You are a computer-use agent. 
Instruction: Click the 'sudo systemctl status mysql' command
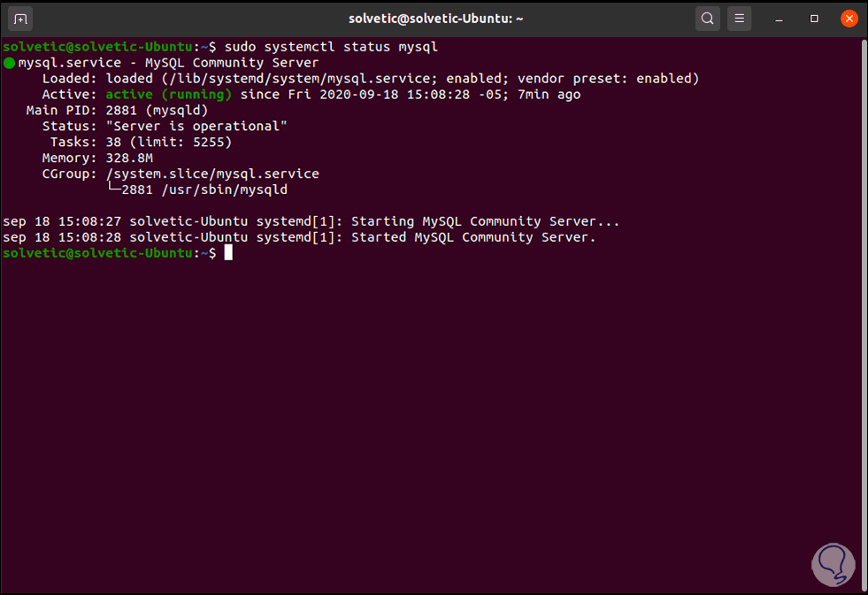(x=331, y=47)
